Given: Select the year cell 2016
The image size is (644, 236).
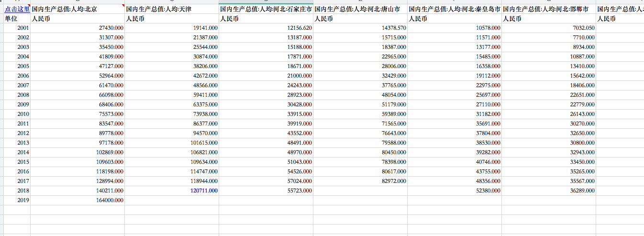Looking at the screenshot, I should click(17, 171).
